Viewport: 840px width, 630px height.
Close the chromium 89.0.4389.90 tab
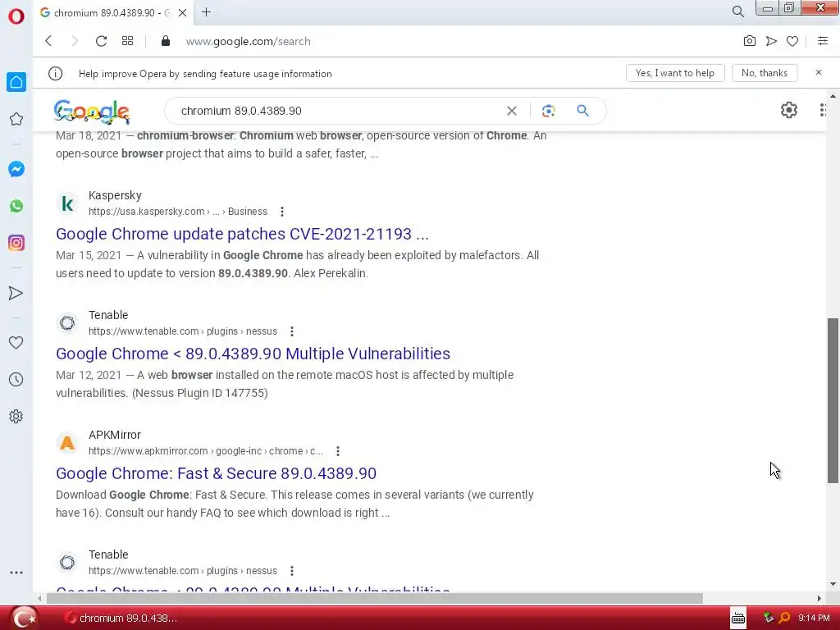point(182,13)
